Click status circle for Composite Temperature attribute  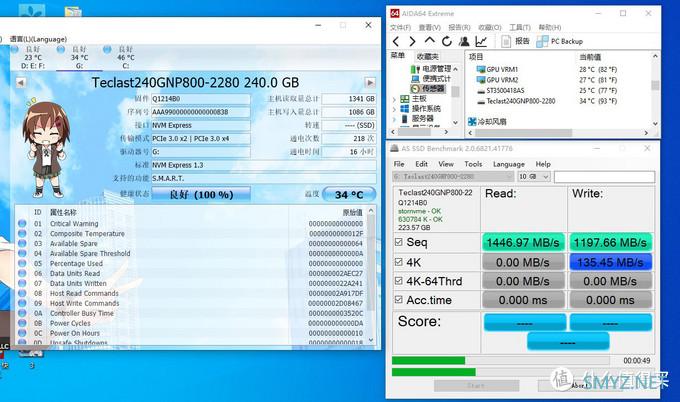(x=22, y=233)
